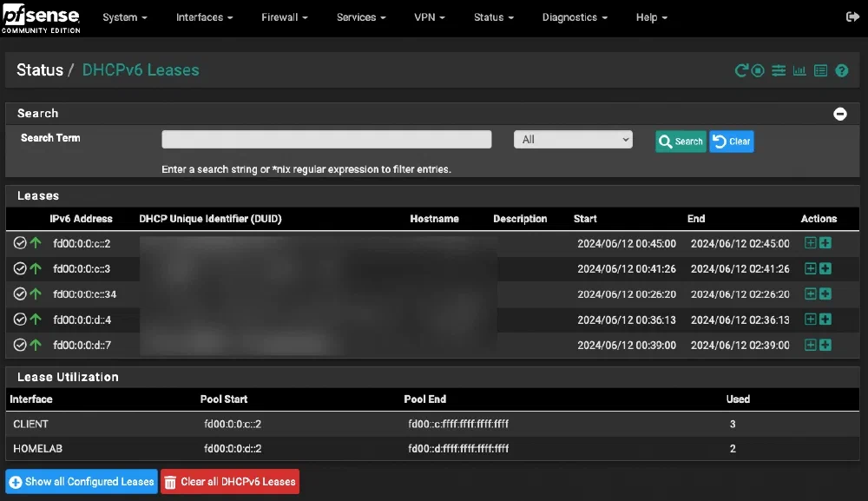Image resolution: width=868 pixels, height=501 pixels.
Task: Open monitoring graphs via the chart icon
Action: pyautogui.click(x=799, y=70)
